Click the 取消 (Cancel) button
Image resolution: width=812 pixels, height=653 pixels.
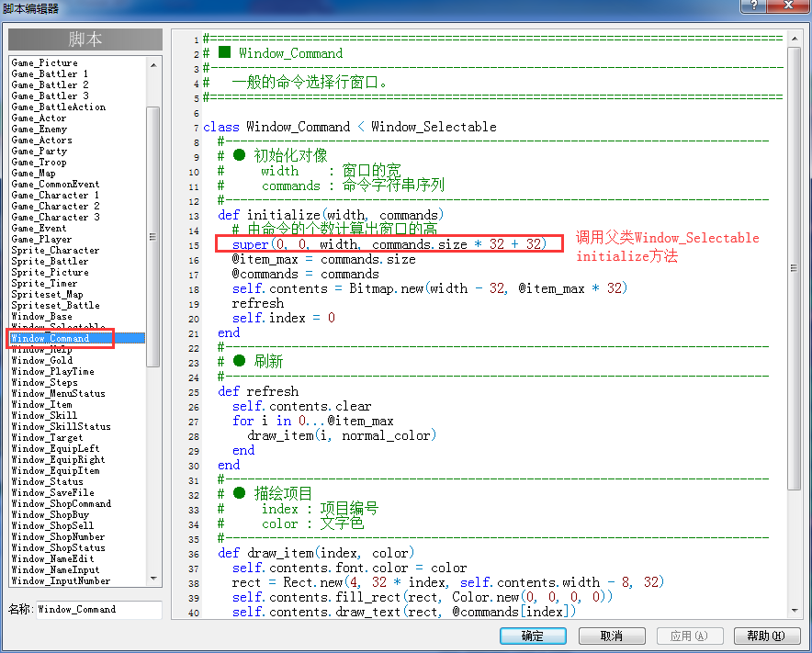click(612, 636)
